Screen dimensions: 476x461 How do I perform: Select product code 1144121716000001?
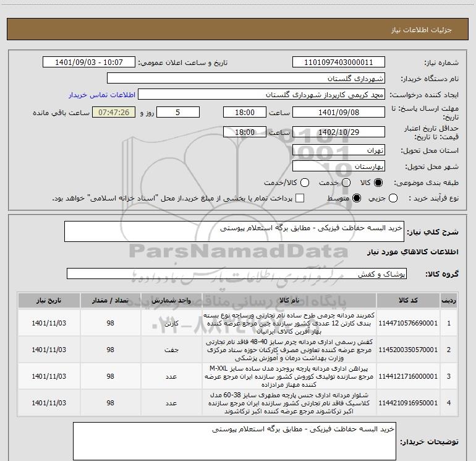coord(408,376)
